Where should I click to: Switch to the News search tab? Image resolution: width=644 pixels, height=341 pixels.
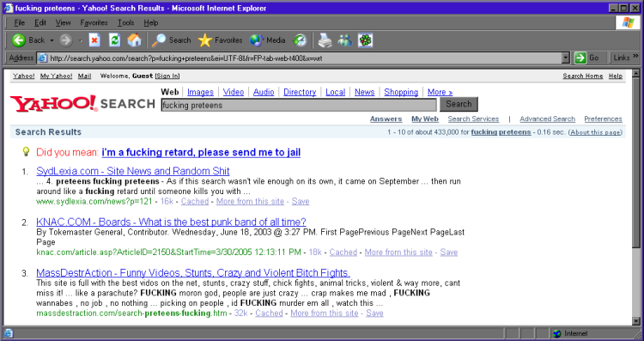365,92
